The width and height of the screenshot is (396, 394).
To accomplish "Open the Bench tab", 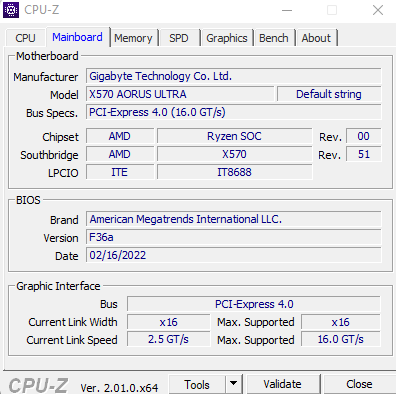I will (274, 38).
